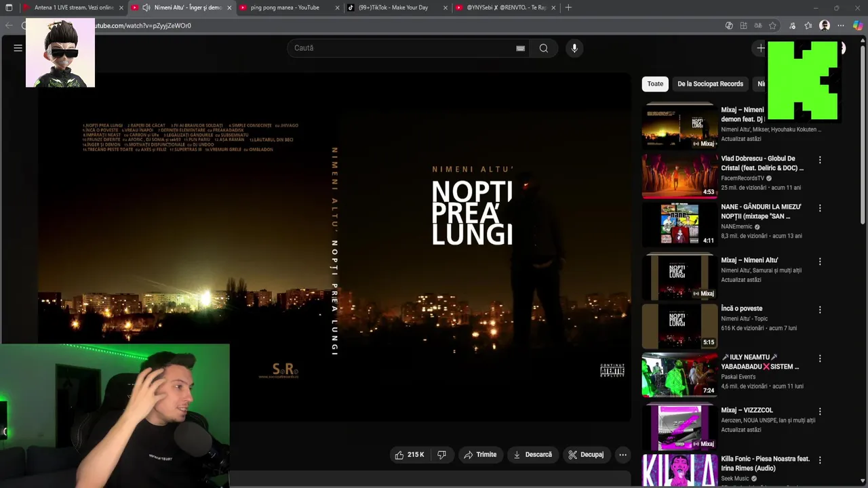Play Vlad Dobrescu Globul De Cristal thumbnail
Screen dimensions: 868x488
[x=679, y=175]
